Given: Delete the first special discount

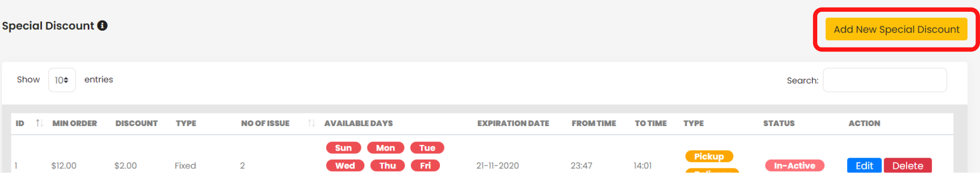Looking at the screenshot, I should click(x=908, y=165).
